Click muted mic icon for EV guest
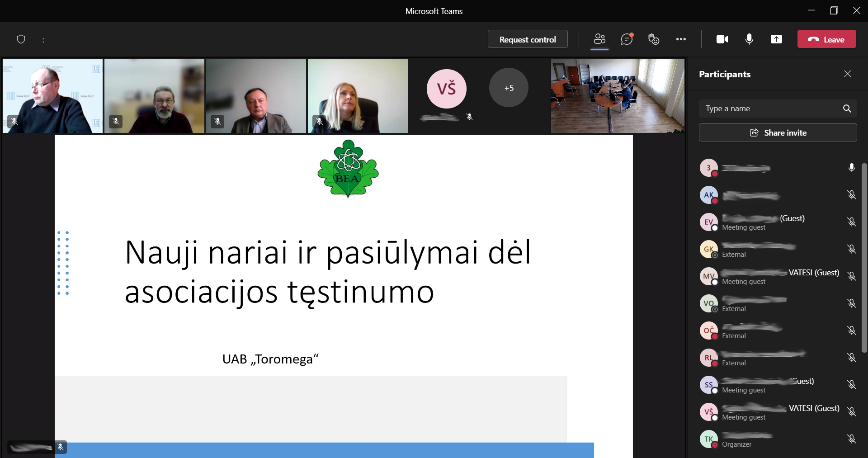 coord(851,222)
